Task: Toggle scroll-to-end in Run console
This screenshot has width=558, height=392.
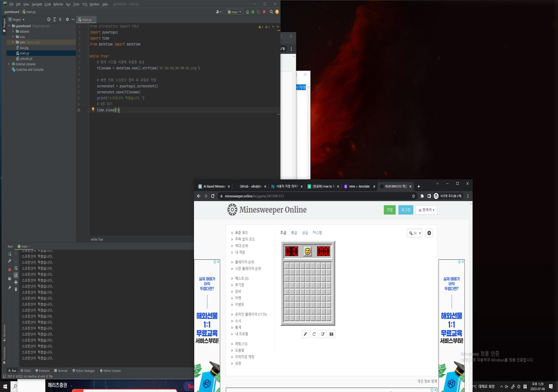Action: pyautogui.click(x=16, y=275)
